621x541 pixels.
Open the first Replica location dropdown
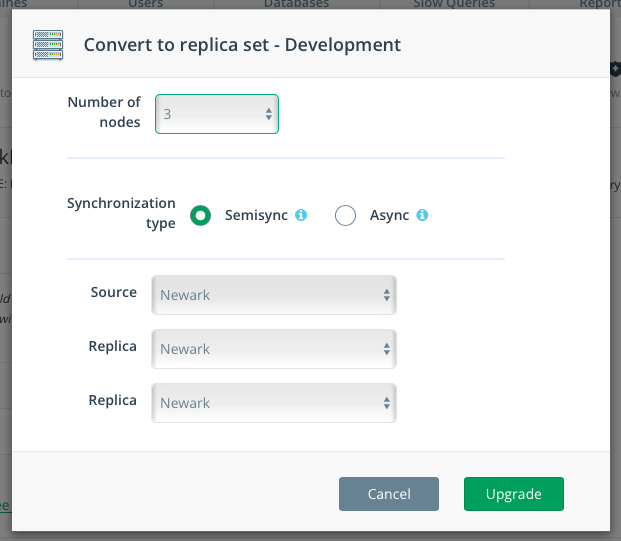pos(274,349)
